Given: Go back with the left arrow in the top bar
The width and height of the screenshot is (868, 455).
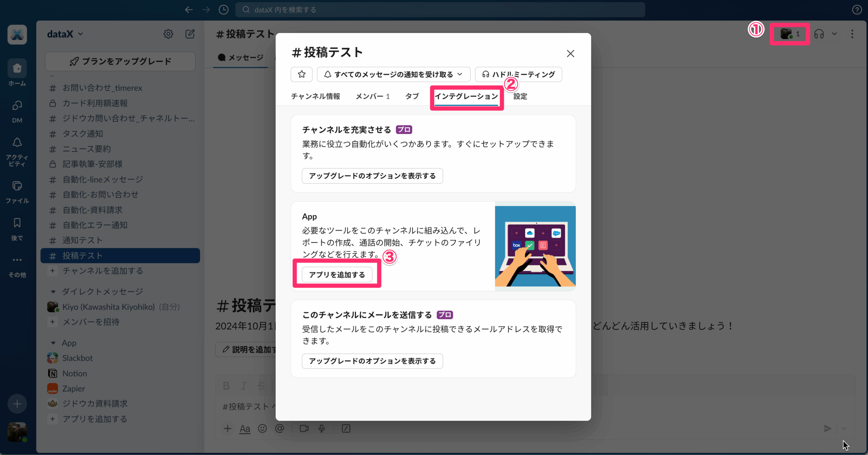Looking at the screenshot, I should click(189, 10).
